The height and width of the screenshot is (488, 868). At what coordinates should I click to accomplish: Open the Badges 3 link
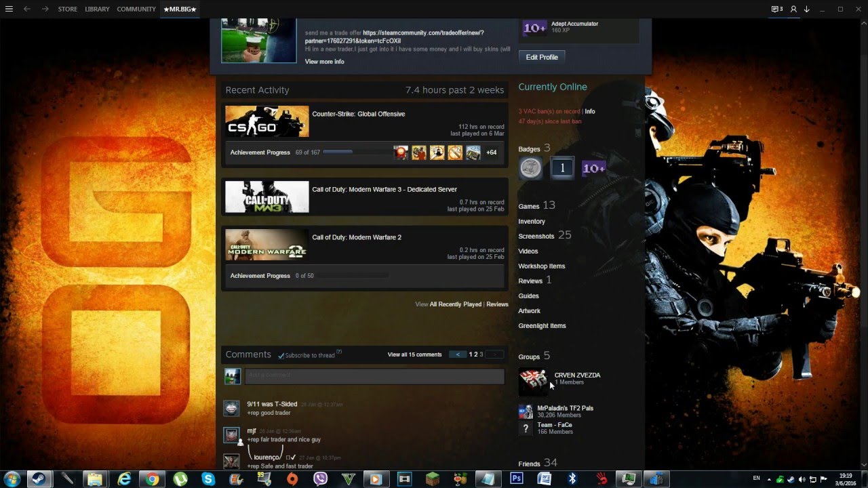point(534,148)
